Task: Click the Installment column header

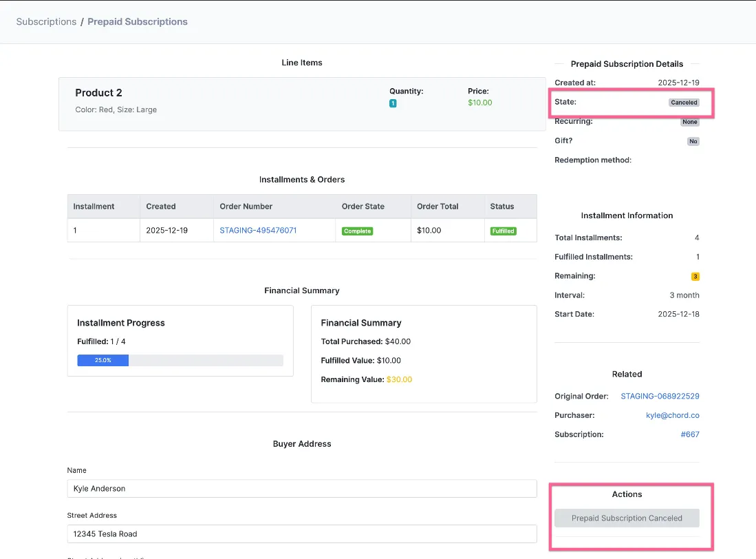Action: (x=94, y=207)
